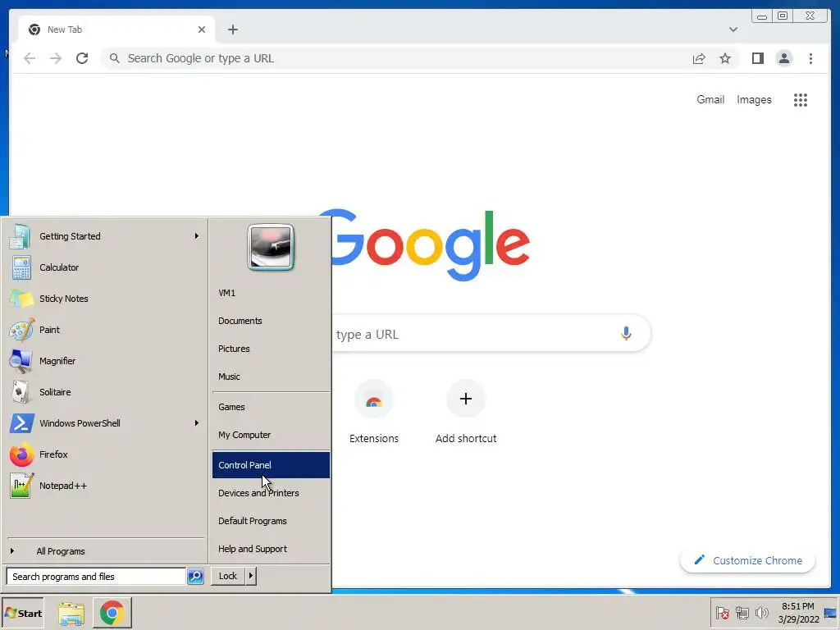The height and width of the screenshot is (630, 840).
Task: Expand the Windows PowerShell submenu arrow
Action: 197,423
